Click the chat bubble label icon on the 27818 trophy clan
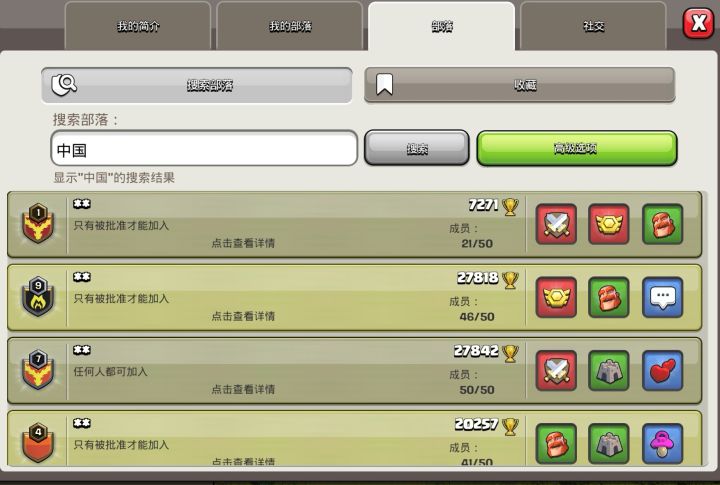This screenshot has height=485, width=720. click(663, 297)
